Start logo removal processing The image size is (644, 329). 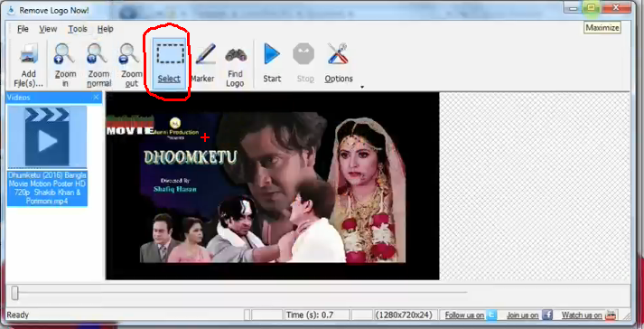coord(272,64)
